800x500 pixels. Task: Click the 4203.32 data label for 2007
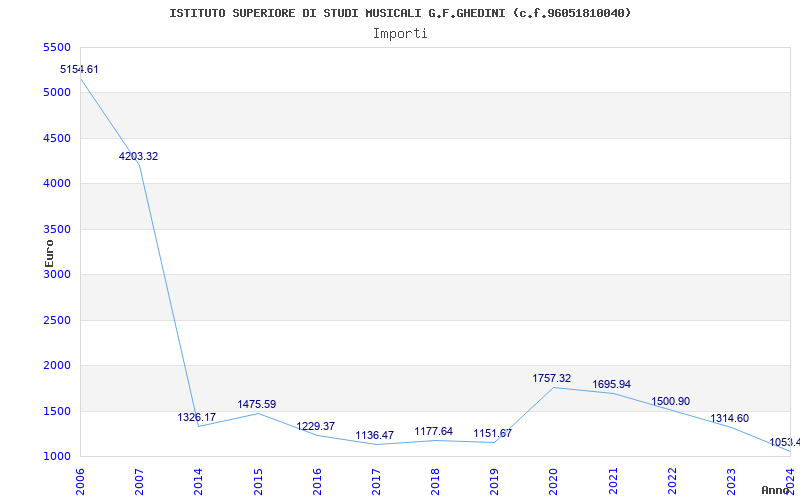(138, 157)
